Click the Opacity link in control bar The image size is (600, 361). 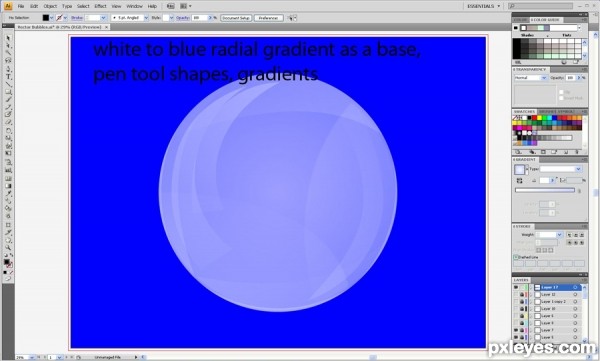(x=183, y=18)
